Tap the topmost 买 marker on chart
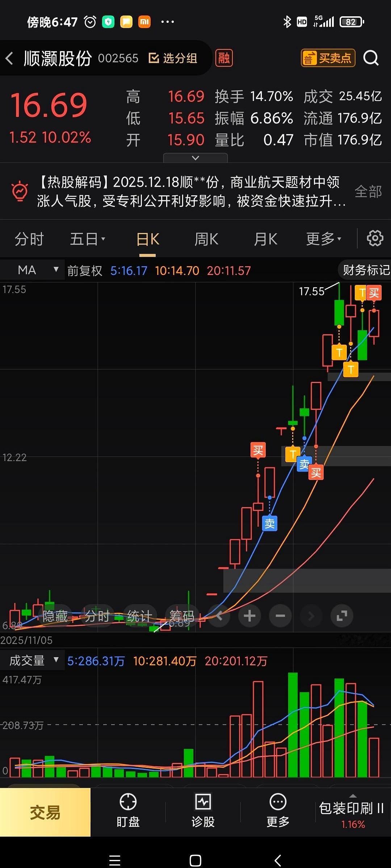The image size is (391, 868). [374, 293]
